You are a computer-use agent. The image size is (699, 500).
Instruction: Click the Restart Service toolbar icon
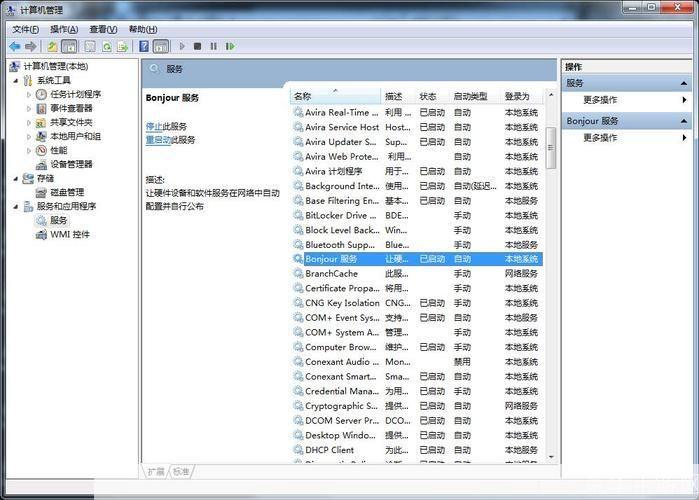point(230,46)
